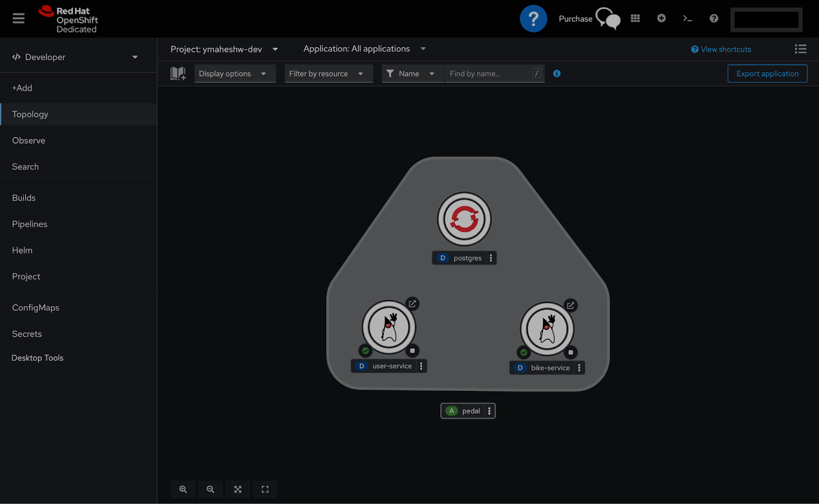Screen dimensions: 819x504
Task: Open the application launcher grid icon
Action: [635, 18]
